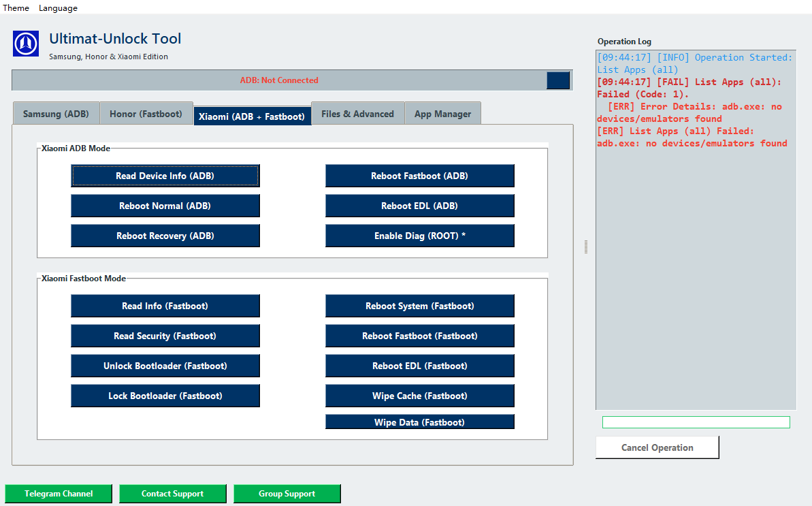
Task: Click the 'Samsung, Honor & Xiaomi Edition' subtitle
Action: (x=108, y=57)
